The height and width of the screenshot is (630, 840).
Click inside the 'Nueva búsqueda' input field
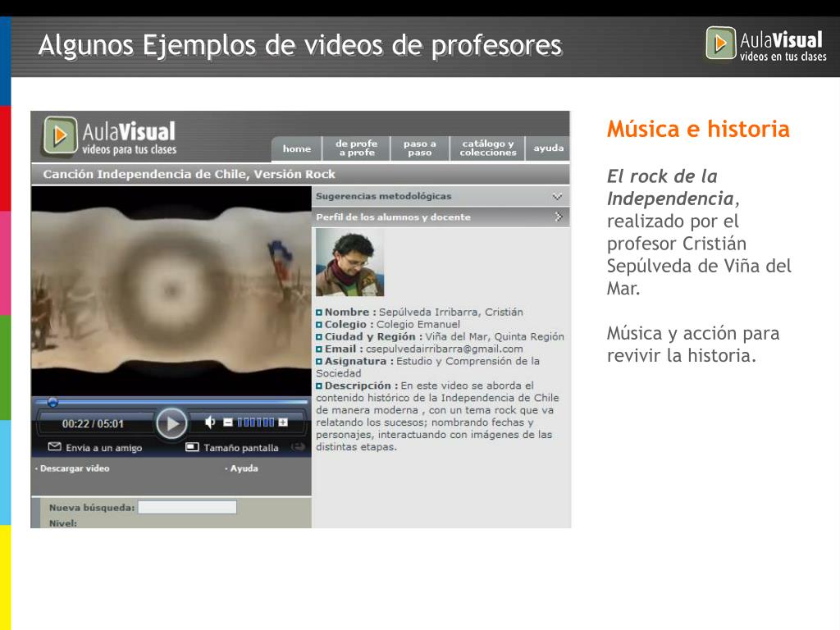[187, 507]
